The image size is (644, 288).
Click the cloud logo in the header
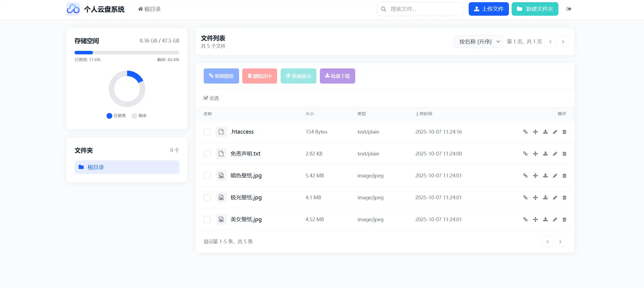coord(73,9)
